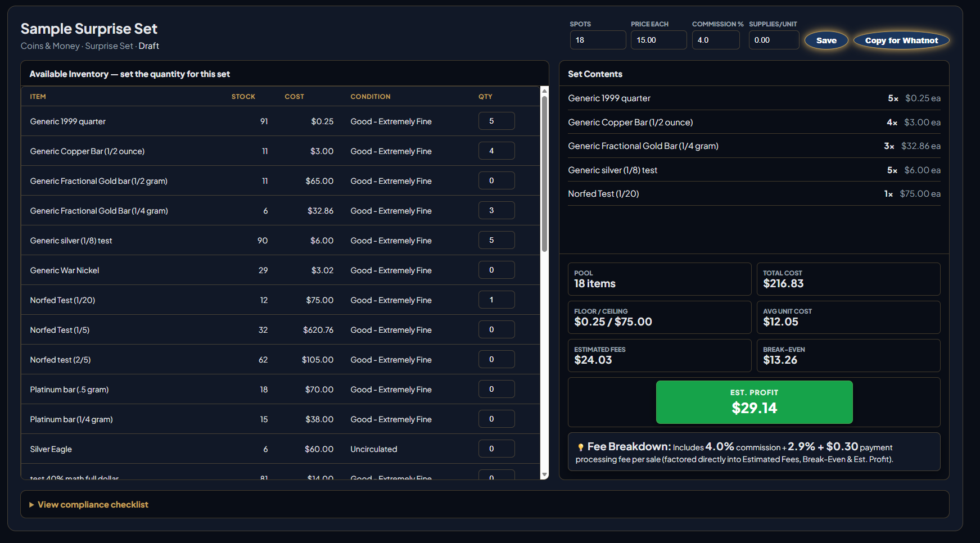Screen dimensions: 980x543
Task: Click the Pool 18 items card
Action: tap(660, 279)
